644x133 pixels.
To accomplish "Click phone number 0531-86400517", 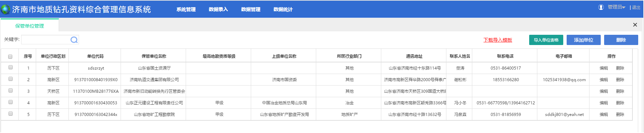I will tap(506, 68).
